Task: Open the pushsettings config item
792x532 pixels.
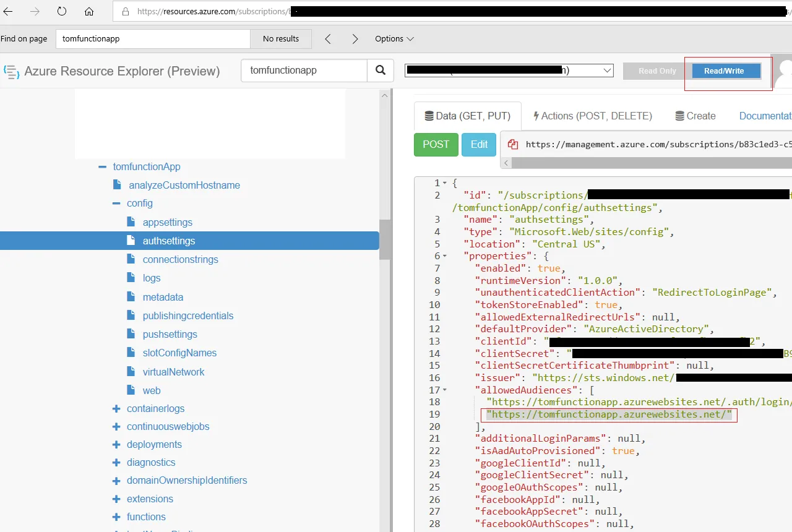Action: pyautogui.click(x=170, y=334)
